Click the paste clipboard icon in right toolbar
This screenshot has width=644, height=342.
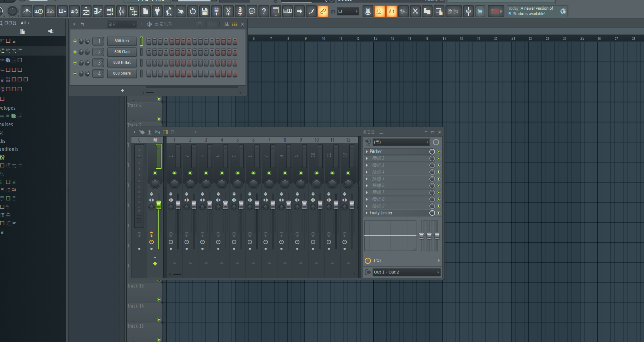439,11
